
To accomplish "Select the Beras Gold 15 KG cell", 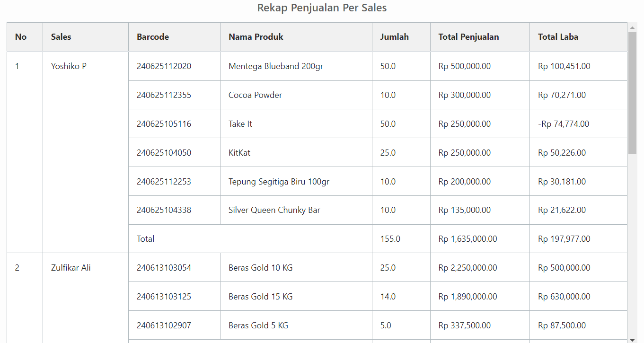I will [260, 297].
